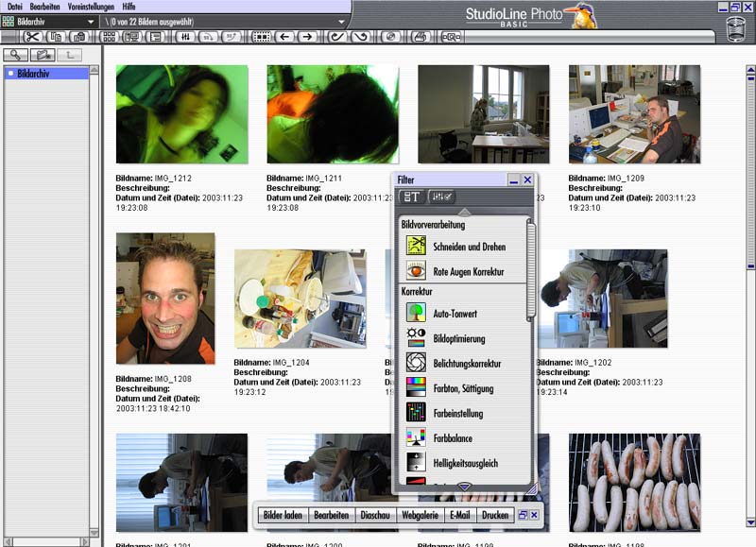The image size is (756, 547).
Task: Select the IMG_1208 thumbnail
Action: 165,299
